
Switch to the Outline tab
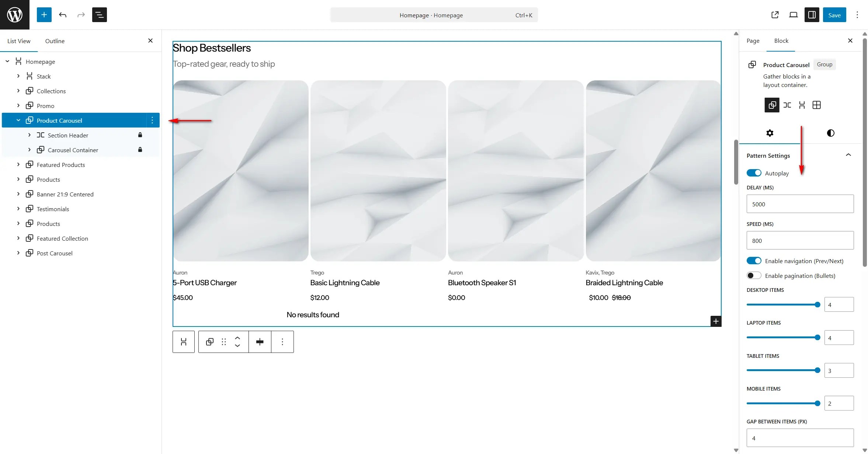pos(55,41)
